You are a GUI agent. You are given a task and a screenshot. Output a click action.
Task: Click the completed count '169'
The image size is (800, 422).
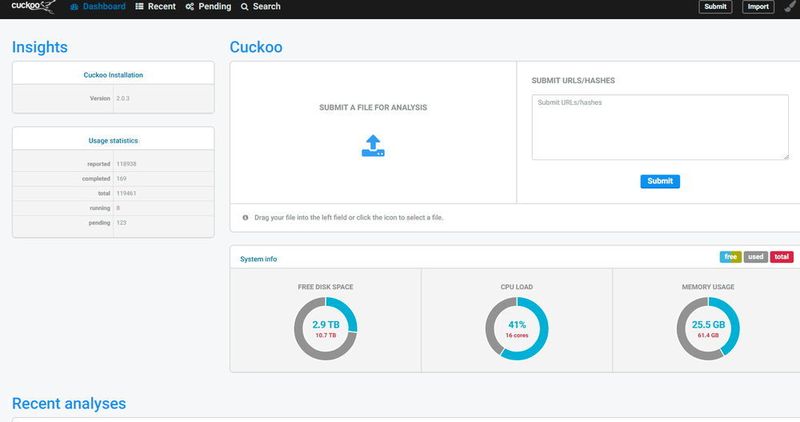click(x=121, y=179)
